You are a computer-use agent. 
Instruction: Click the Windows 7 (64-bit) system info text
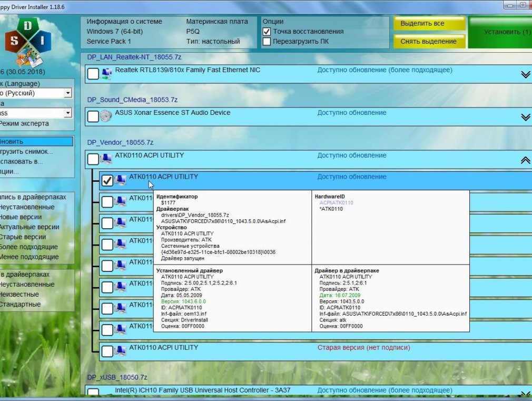tap(115, 32)
